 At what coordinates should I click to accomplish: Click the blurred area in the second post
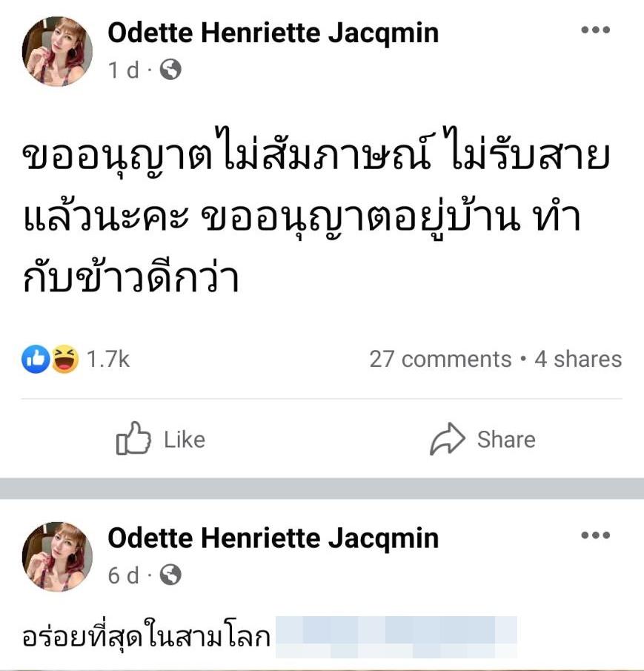(396, 636)
